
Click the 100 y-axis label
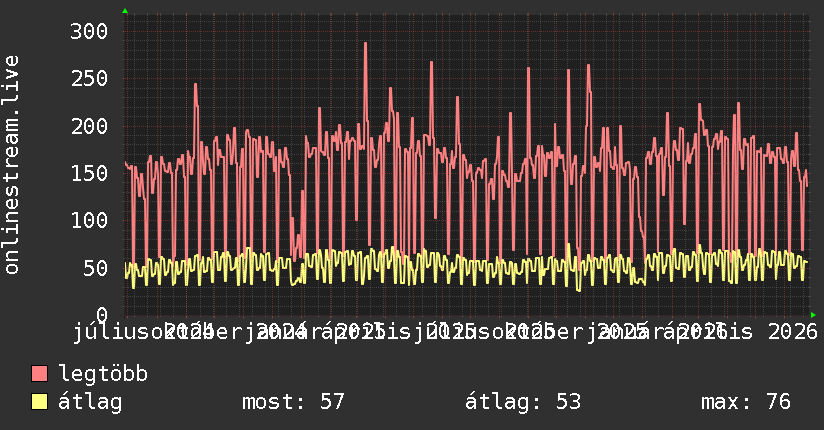point(89,220)
